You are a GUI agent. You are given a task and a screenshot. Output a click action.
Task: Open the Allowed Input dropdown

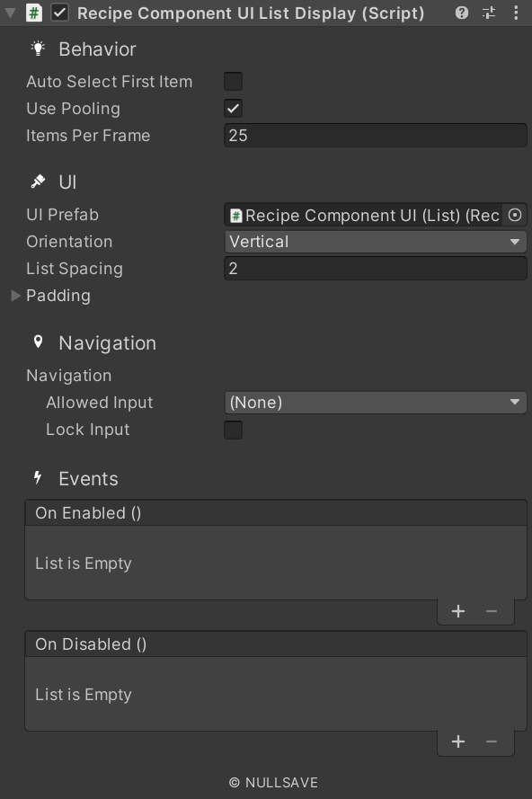[x=375, y=402]
